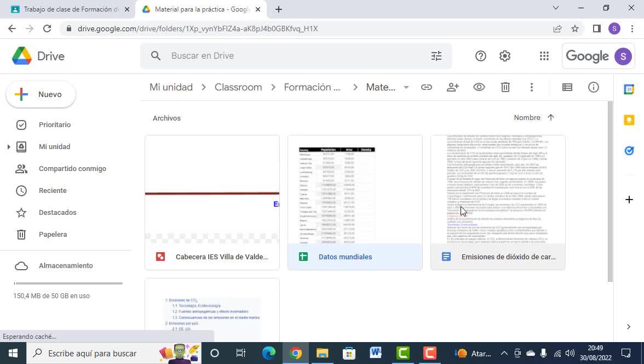Go to Classroom in breadcrumb path

pos(238,87)
